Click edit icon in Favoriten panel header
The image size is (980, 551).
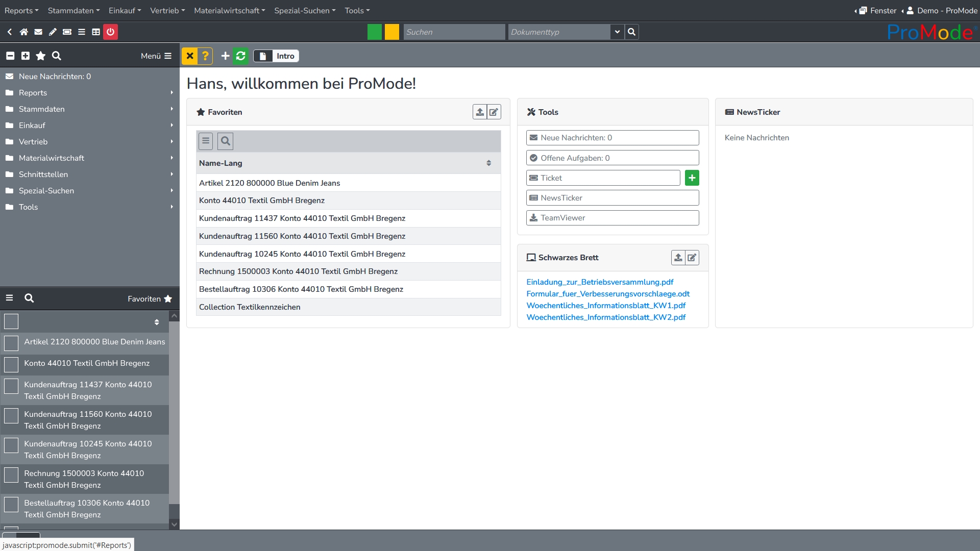[x=494, y=112]
